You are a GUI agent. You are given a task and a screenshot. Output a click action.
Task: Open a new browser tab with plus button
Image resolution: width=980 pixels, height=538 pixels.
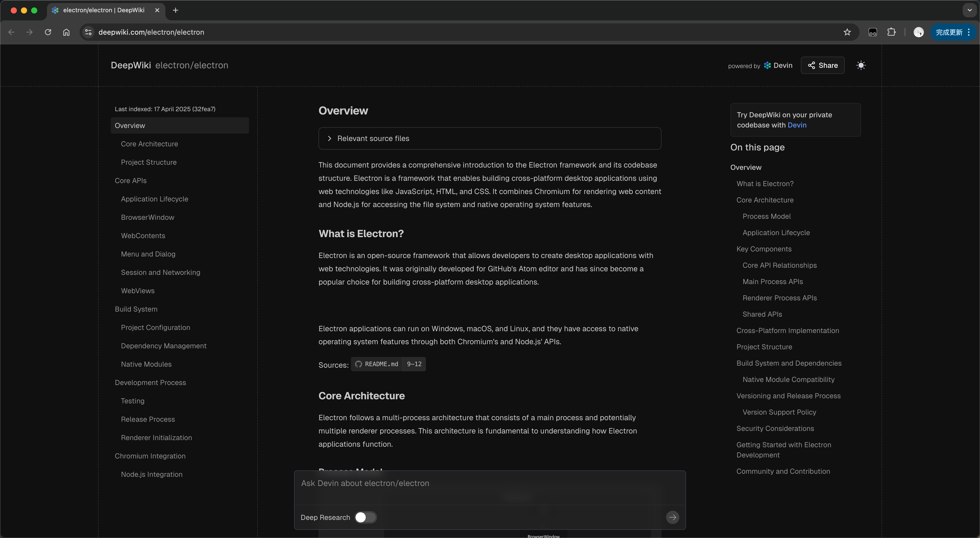175,10
